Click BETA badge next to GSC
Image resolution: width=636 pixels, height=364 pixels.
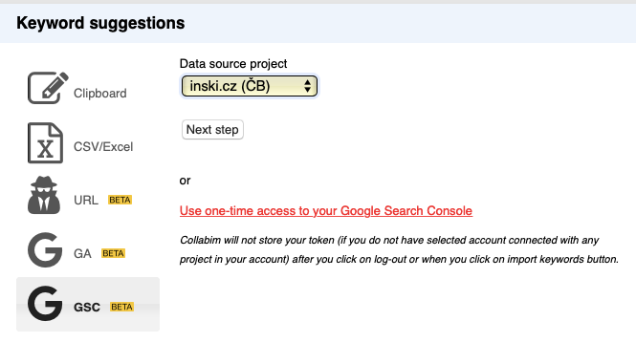click(x=121, y=307)
